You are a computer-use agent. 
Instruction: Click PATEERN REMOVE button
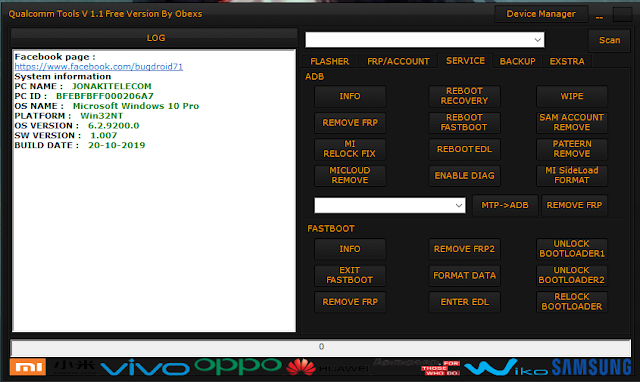point(571,149)
